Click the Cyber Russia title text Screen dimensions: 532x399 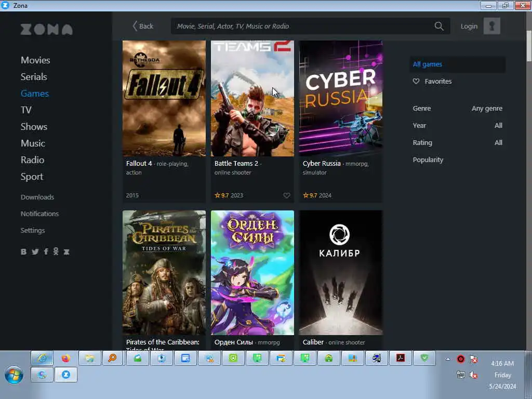(322, 164)
